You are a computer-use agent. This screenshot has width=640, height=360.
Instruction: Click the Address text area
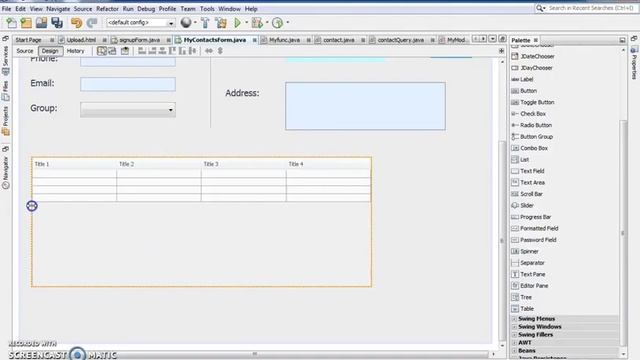pyautogui.click(x=365, y=106)
